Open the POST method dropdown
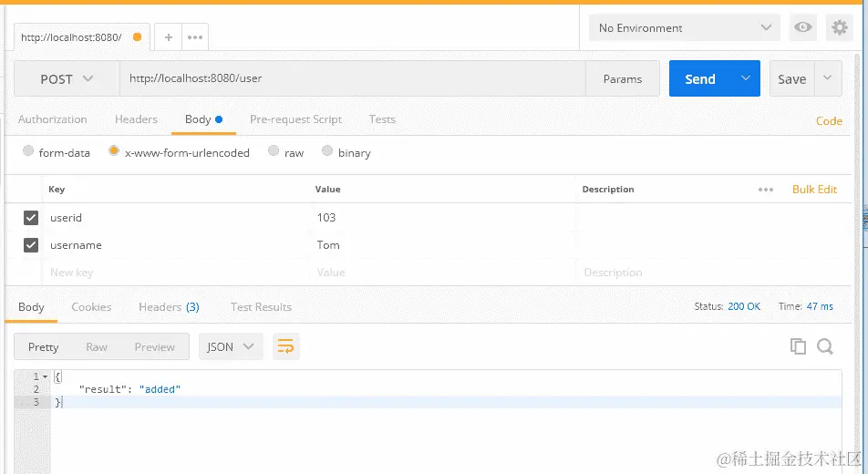This screenshot has width=868, height=474. coord(67,78)
